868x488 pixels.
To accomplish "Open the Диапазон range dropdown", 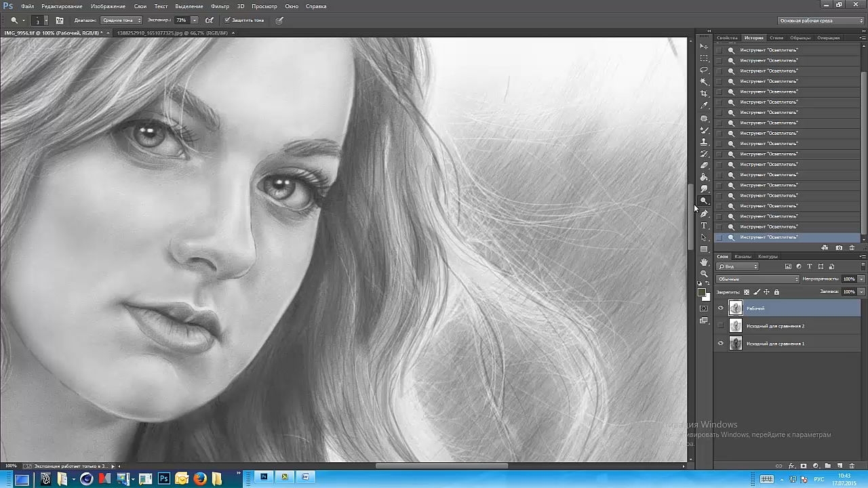I will click(121, 20).
